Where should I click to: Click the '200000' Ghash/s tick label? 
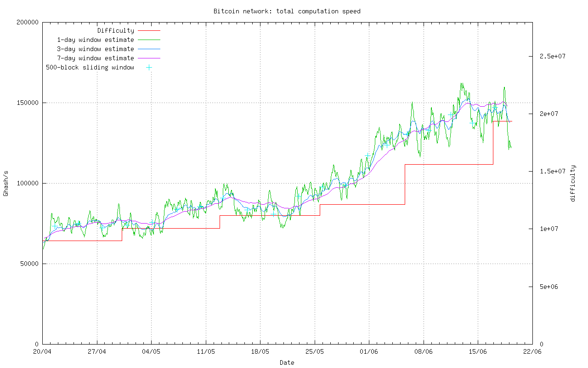point(28,22)
